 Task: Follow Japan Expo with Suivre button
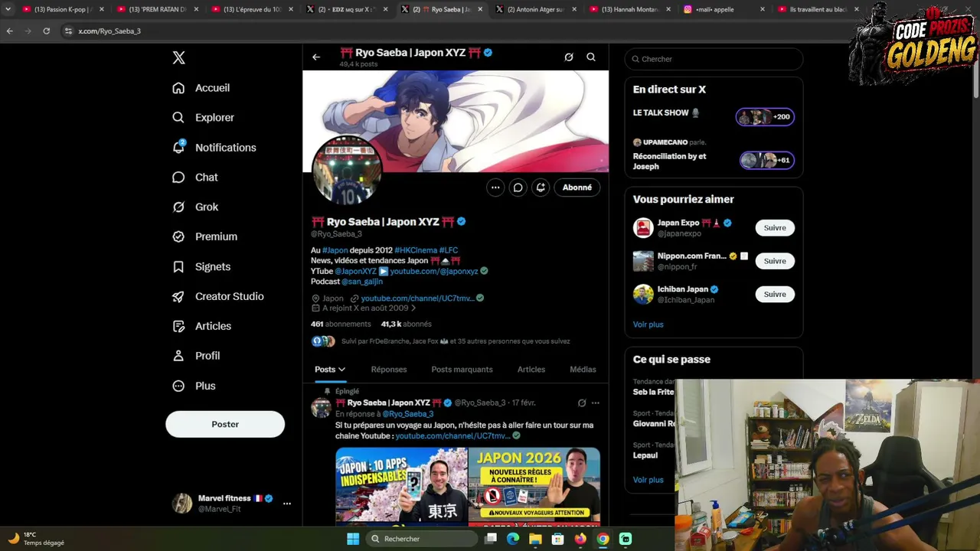point(775,228)
